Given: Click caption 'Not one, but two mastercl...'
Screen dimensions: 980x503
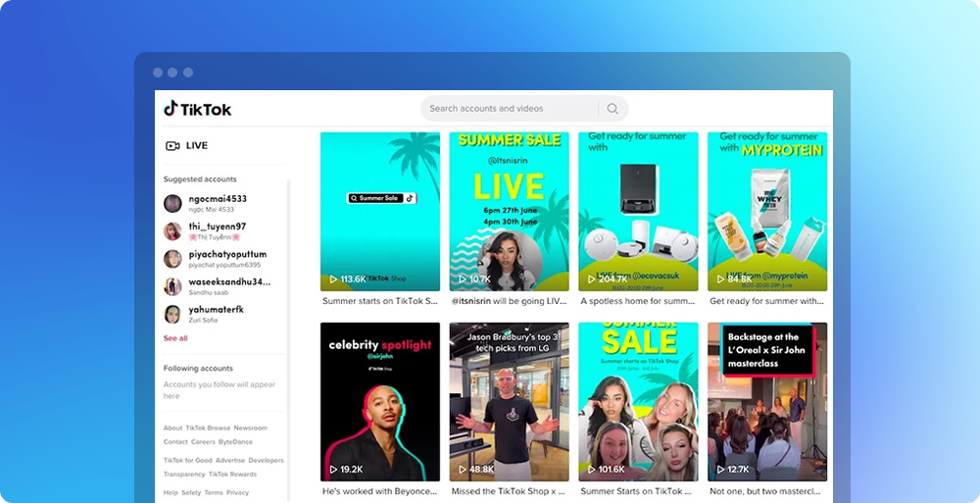Looking at the screenshot, I should pyautogui.click(x=765, y=492).
